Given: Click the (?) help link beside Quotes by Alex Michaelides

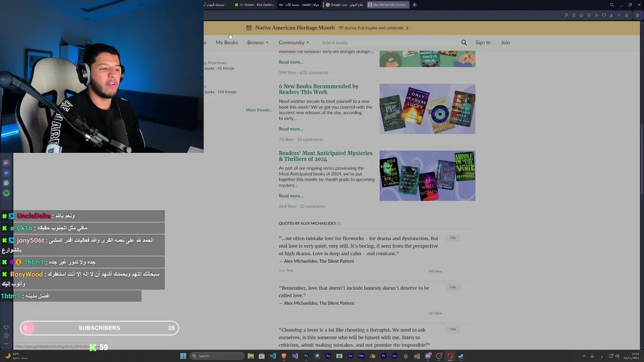Looking at the screenshot, I should coord(339,223).
